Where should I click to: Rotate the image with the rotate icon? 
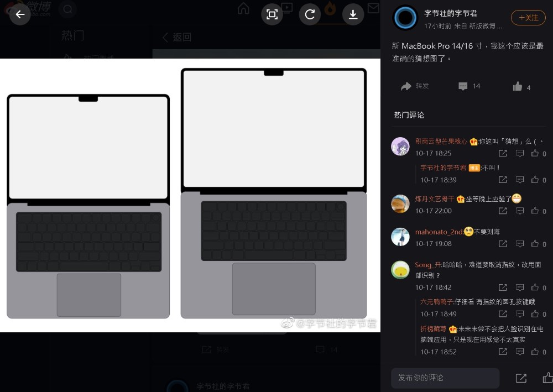tap(310, 14)
